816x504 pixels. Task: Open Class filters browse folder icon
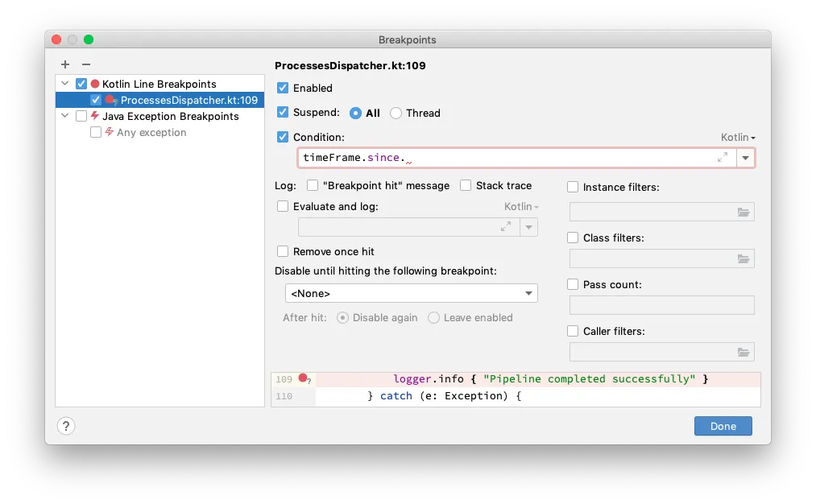(x=743, y=259)
